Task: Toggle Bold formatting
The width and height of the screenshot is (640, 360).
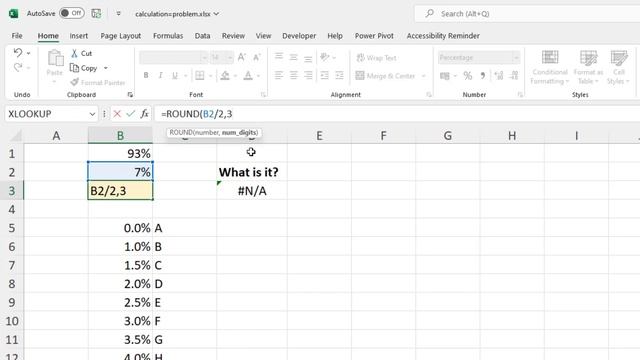Action: (146, 76)
